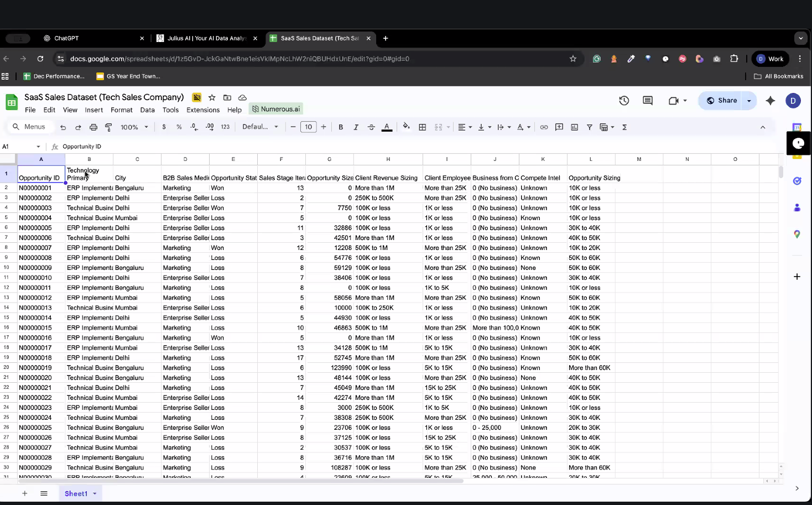Toggle strikethrough formatting
Image resolution: width=812 pixels, height=505 pixels.
point(371,127)
